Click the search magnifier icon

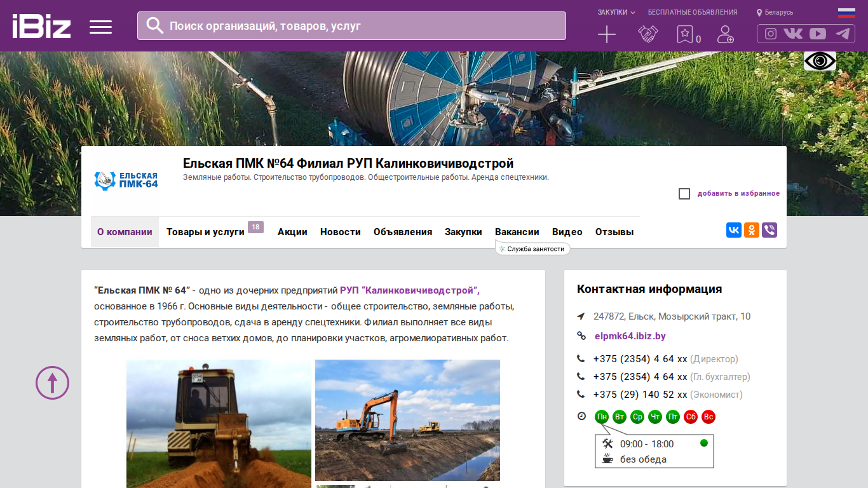coord(155,25)
